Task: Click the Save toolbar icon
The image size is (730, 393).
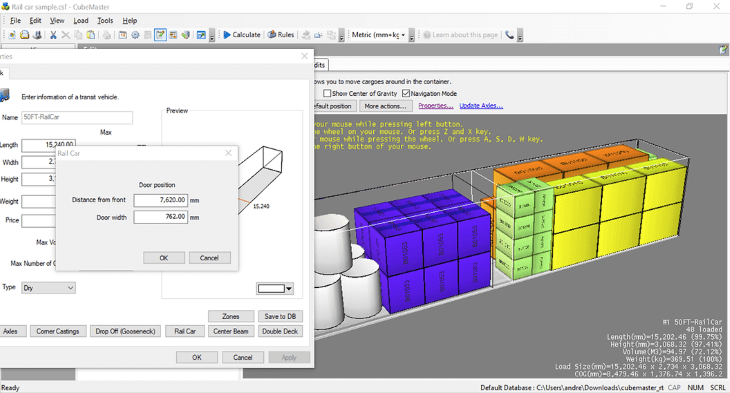Action: (37, 35)
